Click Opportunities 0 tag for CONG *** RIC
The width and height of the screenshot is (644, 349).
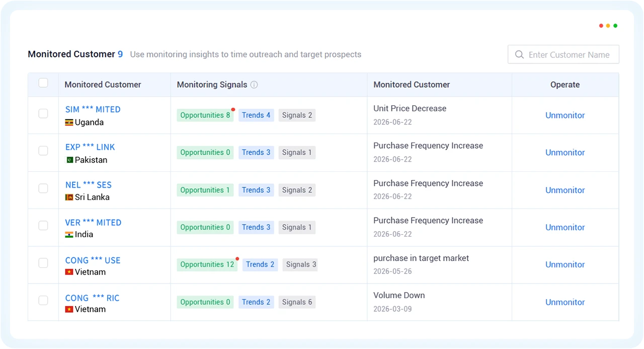tap(205, 302)
